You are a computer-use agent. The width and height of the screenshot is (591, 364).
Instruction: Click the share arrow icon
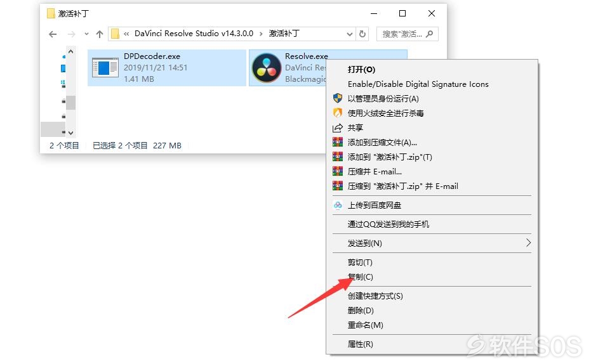point(338,127)
